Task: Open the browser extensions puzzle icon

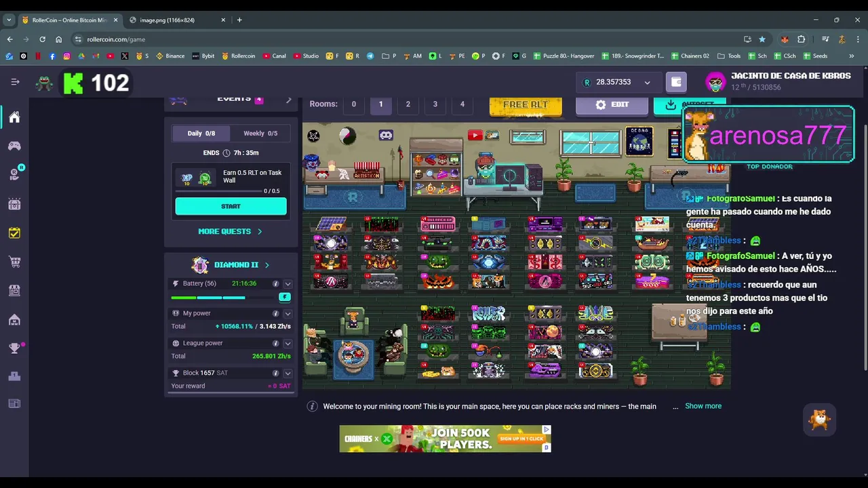Action: coord(801,39)
